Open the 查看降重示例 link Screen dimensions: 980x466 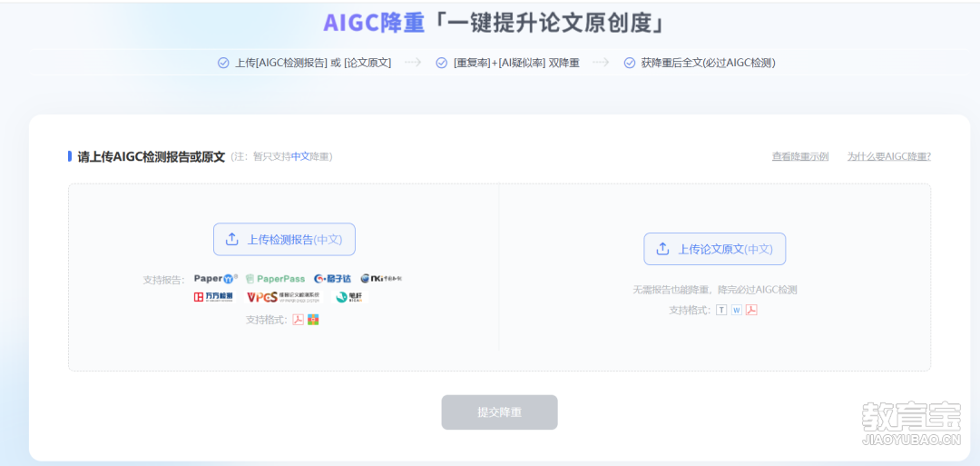coord(800,156)
